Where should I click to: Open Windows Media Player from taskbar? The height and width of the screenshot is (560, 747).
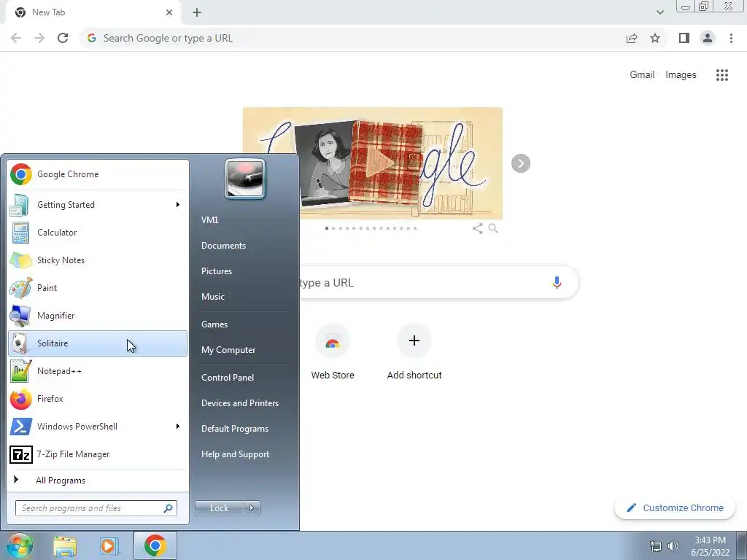click(x=109, y=546)
